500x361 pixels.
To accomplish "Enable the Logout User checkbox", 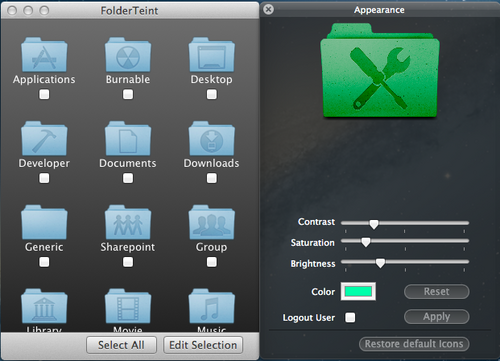I will [350, 317].
